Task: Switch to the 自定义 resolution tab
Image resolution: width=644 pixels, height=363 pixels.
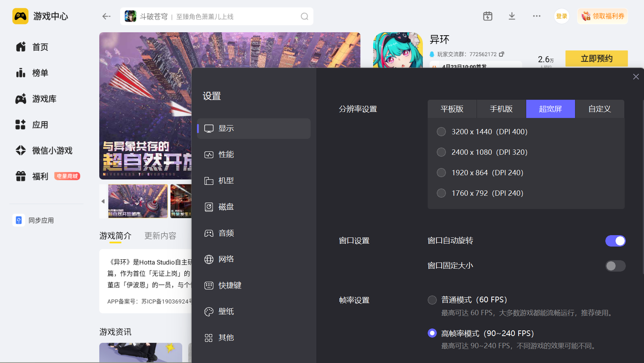Action: tap(600, 109)
